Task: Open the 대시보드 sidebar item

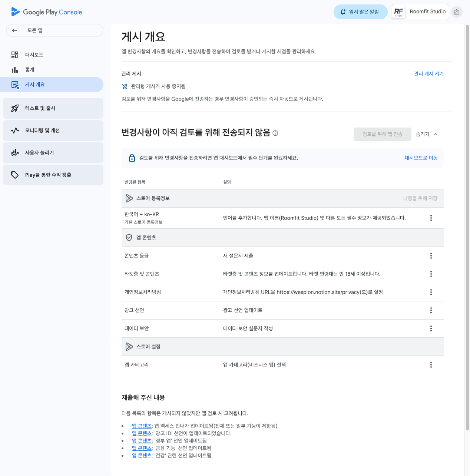Action: [34, 55]
